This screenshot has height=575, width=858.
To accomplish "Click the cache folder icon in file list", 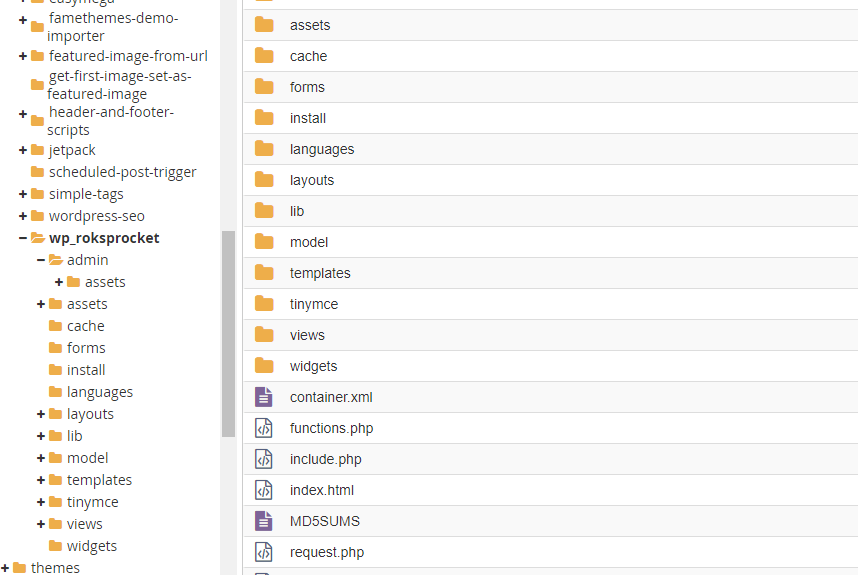I will pos(264,56).
